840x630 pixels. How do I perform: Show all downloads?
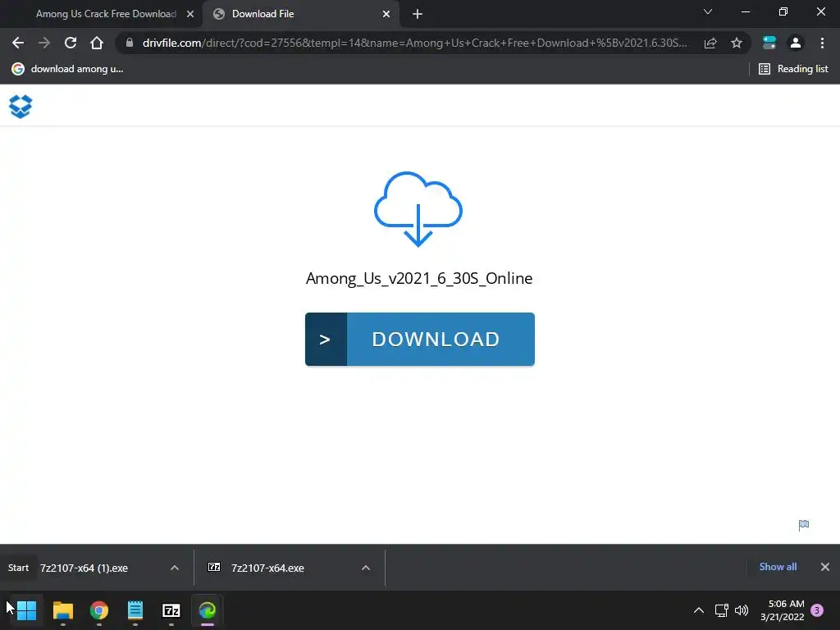click(x=778, y=567)
